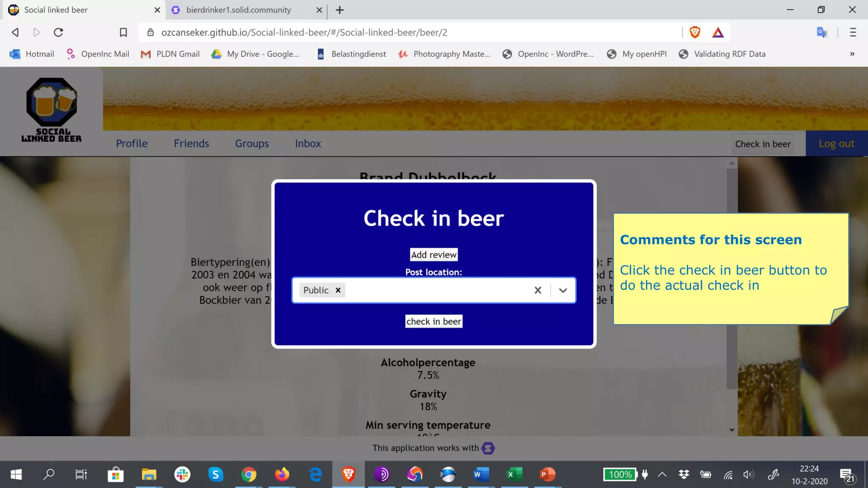Switch to the Social linked beer tab
The height and width of the screenshot is (488, 868).
[84, 10]
